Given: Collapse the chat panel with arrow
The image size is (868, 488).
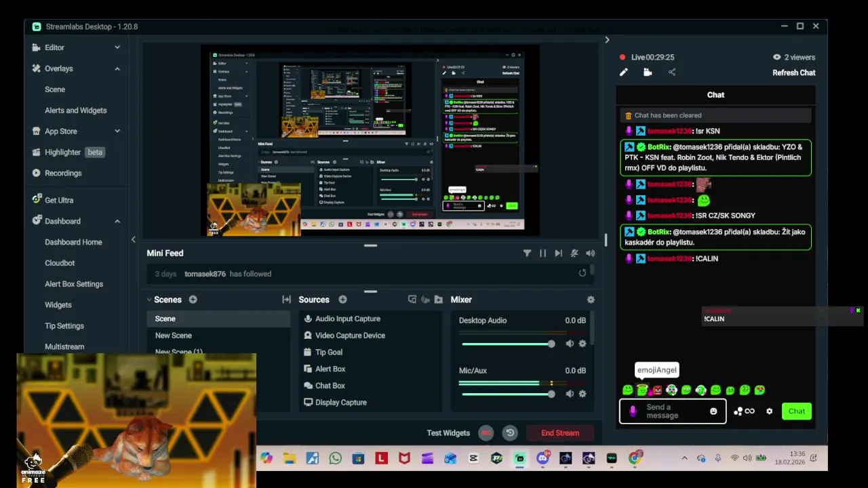Looking at the screenshot, I should click(607, 40).
